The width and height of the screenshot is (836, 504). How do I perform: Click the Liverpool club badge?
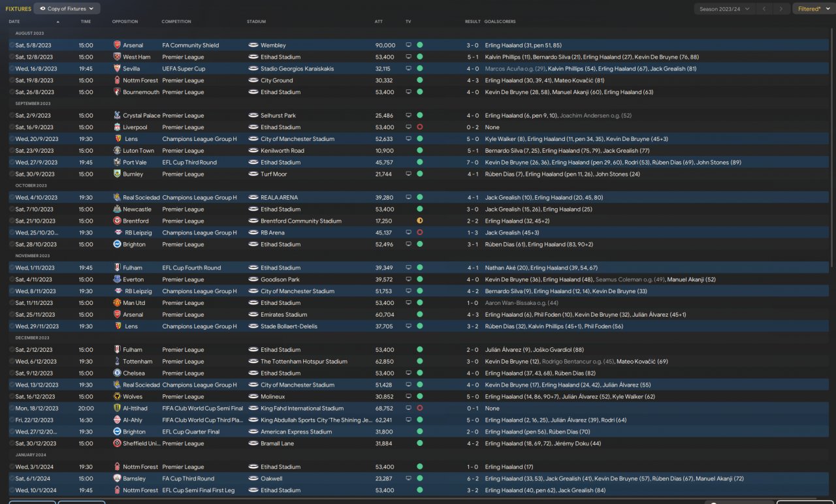117,127
